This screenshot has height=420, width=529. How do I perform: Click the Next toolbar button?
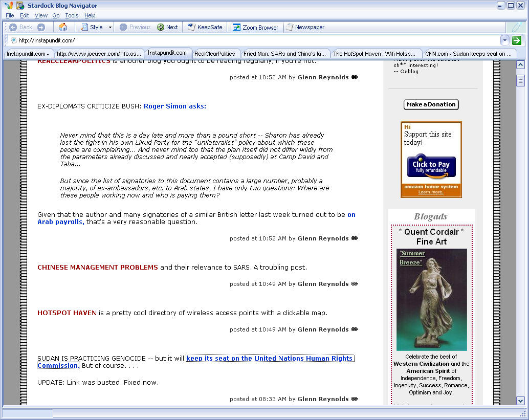pyautogui.click(x=167, y=27)
